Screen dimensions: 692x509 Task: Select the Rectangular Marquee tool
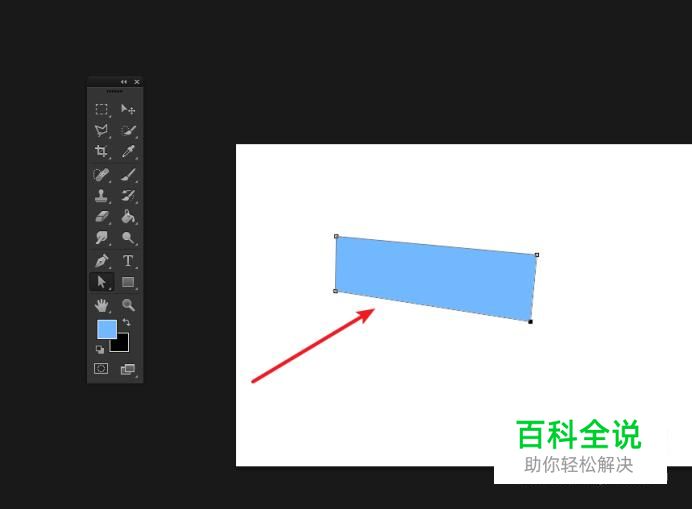coord(102,109)
